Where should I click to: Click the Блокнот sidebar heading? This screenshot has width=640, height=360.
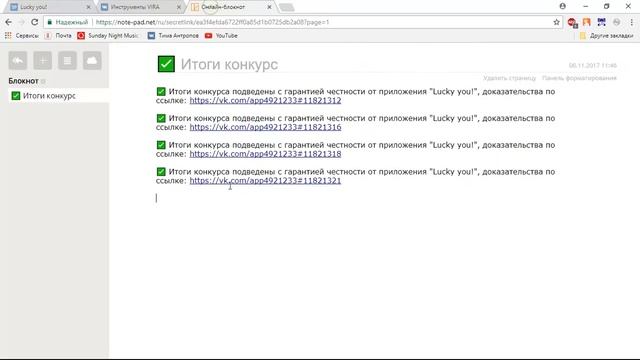23,81
